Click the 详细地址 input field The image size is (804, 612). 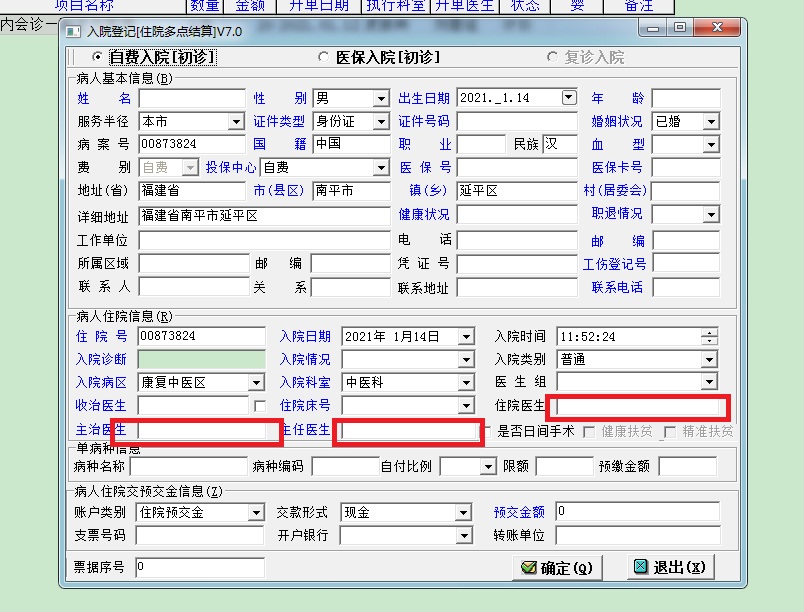tap(264, 216)
